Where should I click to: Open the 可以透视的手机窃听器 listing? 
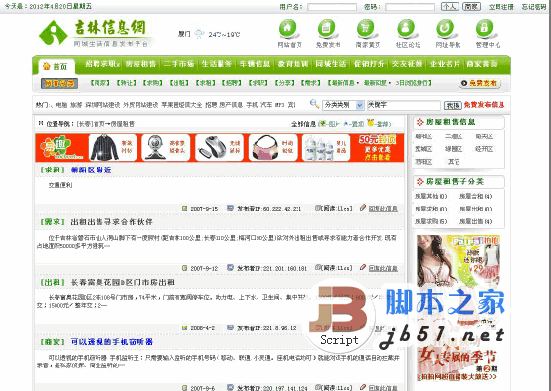click(112, 342)
